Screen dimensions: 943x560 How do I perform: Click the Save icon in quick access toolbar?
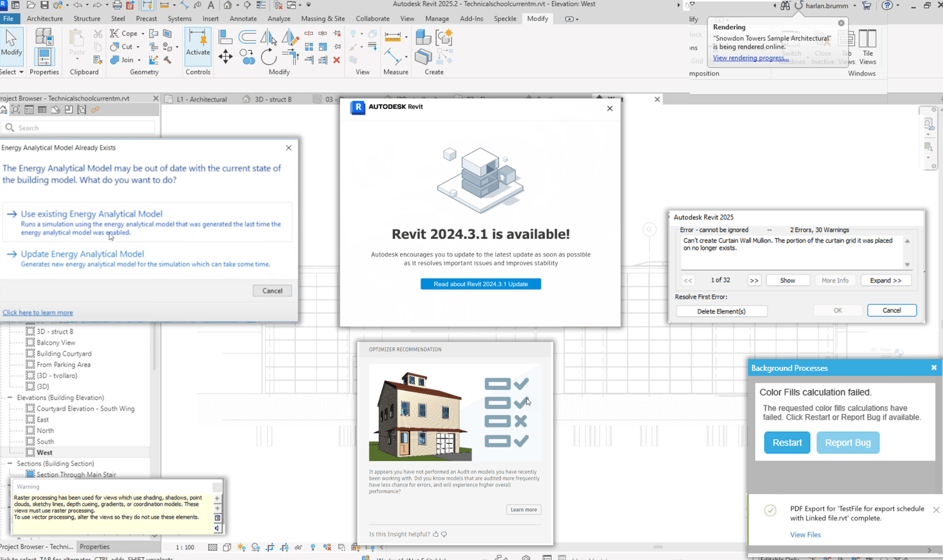(44, 5)
